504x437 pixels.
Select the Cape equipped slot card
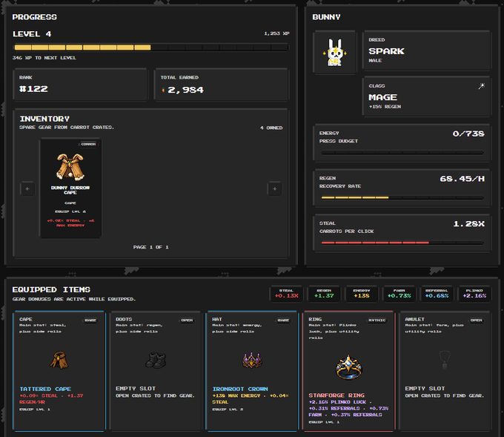point(59,371)
